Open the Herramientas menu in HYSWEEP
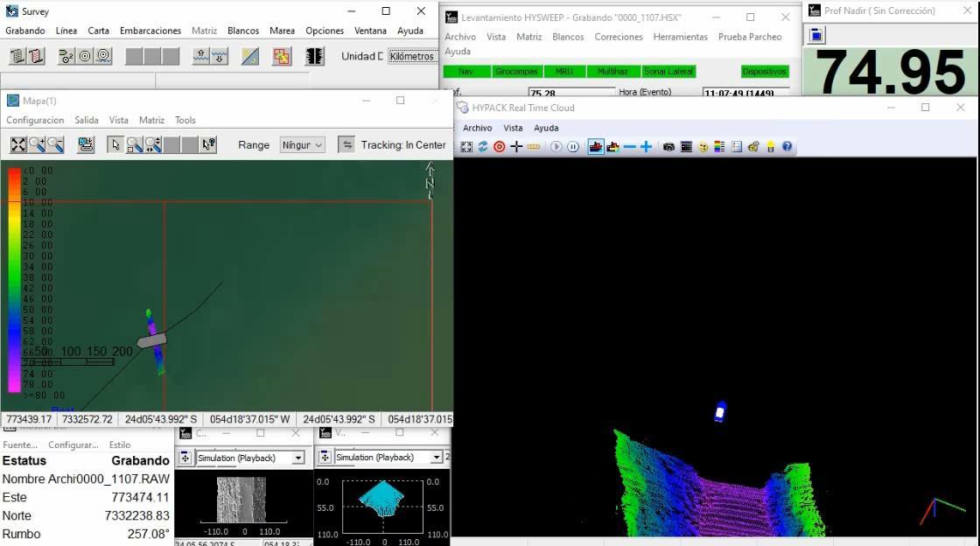980x546 pixels. point(680,37)
